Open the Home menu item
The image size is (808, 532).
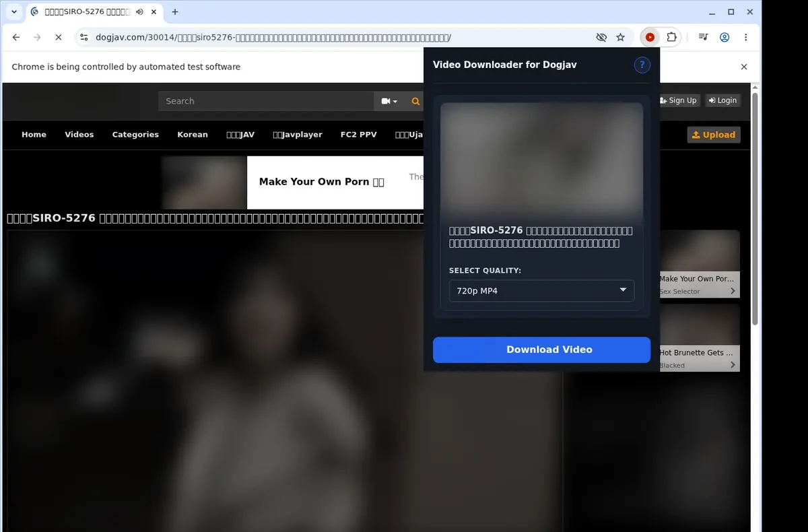tap(34, 135)
